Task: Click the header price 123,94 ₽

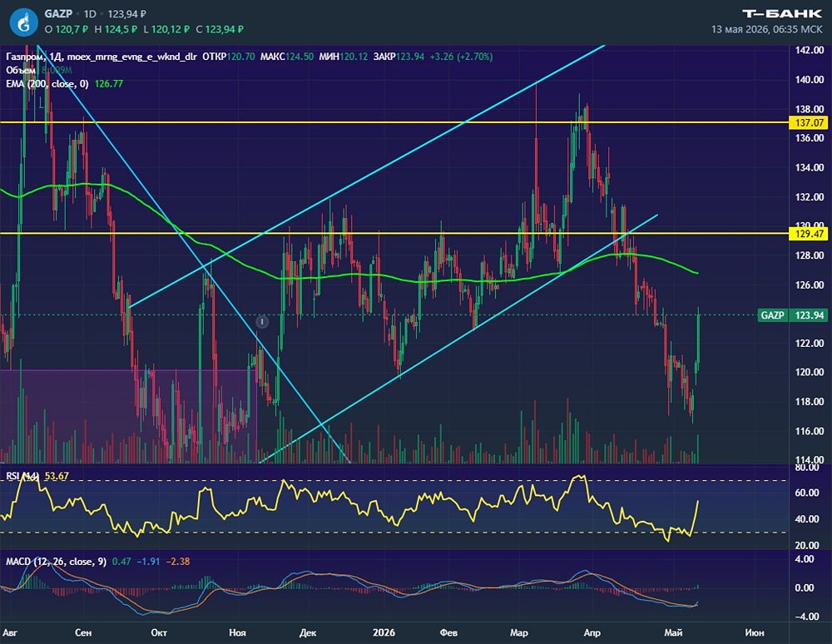Action: [x=126, y=14]
